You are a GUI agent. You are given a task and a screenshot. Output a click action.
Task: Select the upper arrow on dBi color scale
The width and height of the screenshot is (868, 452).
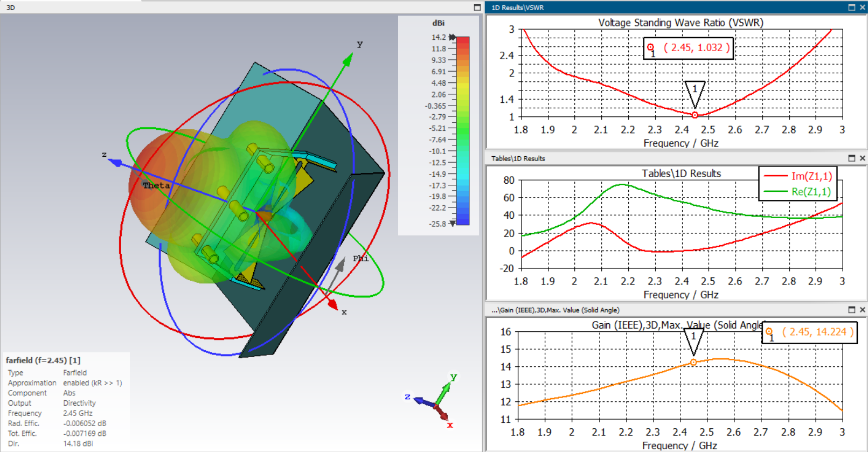pyautogui.click(x=453, y=37)
